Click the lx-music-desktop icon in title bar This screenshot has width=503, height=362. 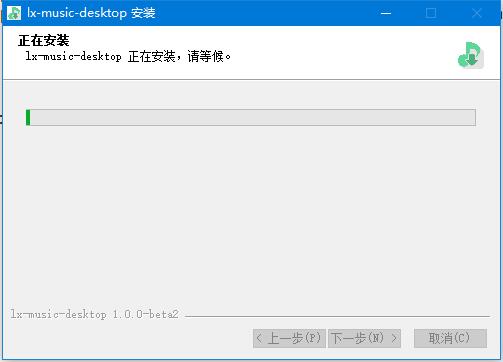14,13
